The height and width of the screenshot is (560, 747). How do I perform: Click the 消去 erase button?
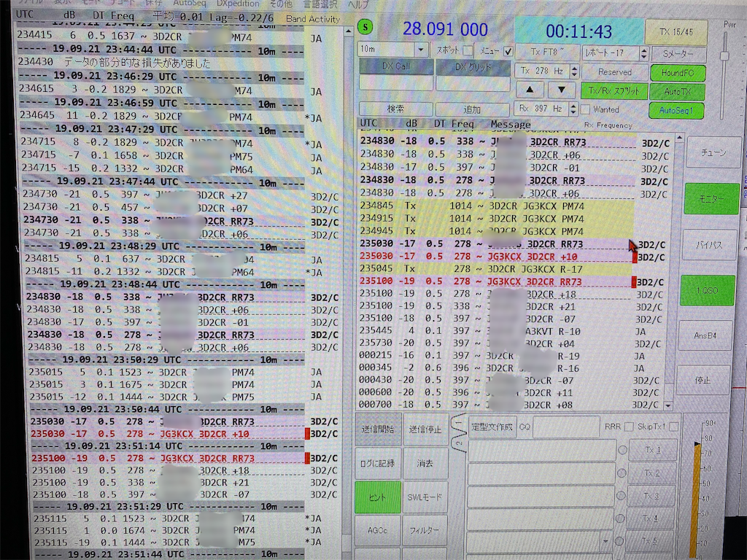pos(425,463)
